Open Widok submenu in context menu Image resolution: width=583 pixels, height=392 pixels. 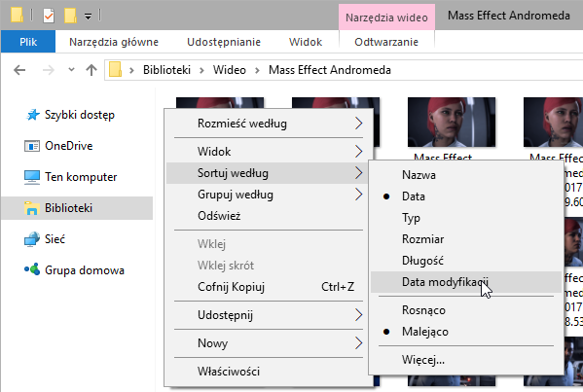click(x=268, y=151)
